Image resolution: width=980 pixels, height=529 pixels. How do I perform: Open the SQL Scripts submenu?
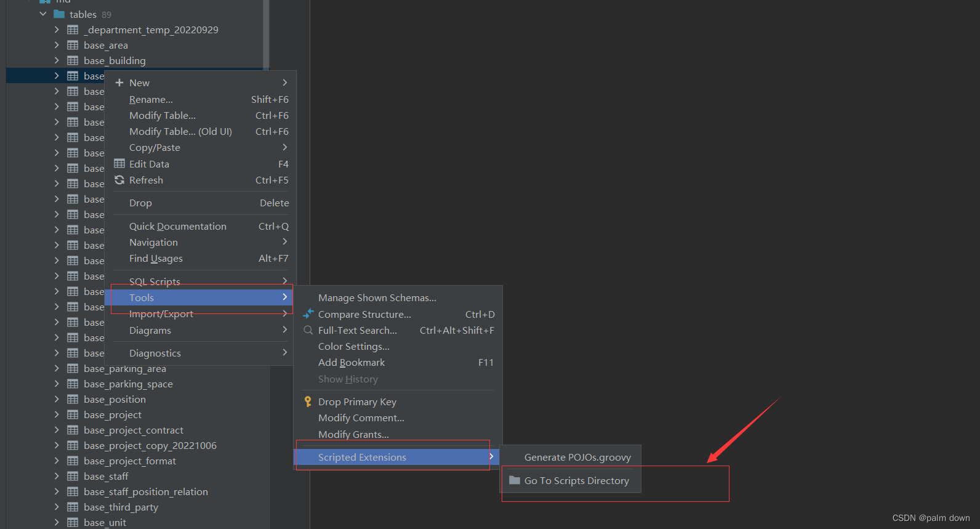click(x=200, y=281)
